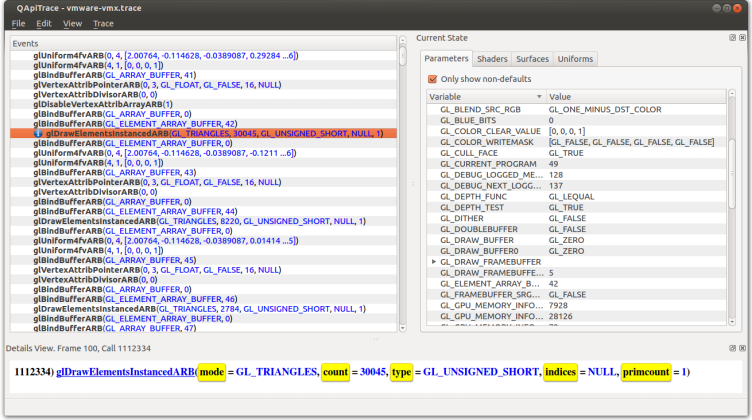
Task: Click the info icon on glDrawElementsInstancedARB row
Action: pyautogui.click(x=38, y=133)
